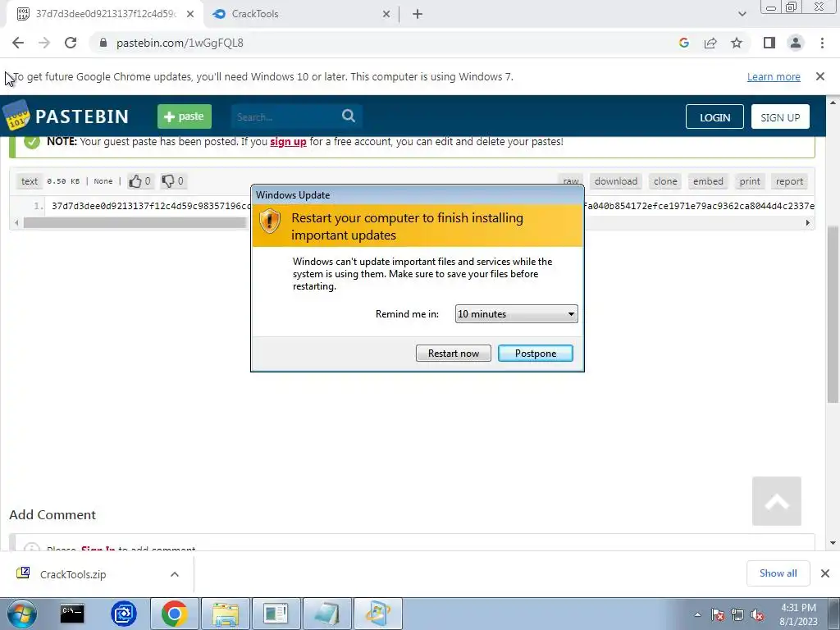Click the CrackTools.zip download item
840x630 pixels.
coord(73,574)
